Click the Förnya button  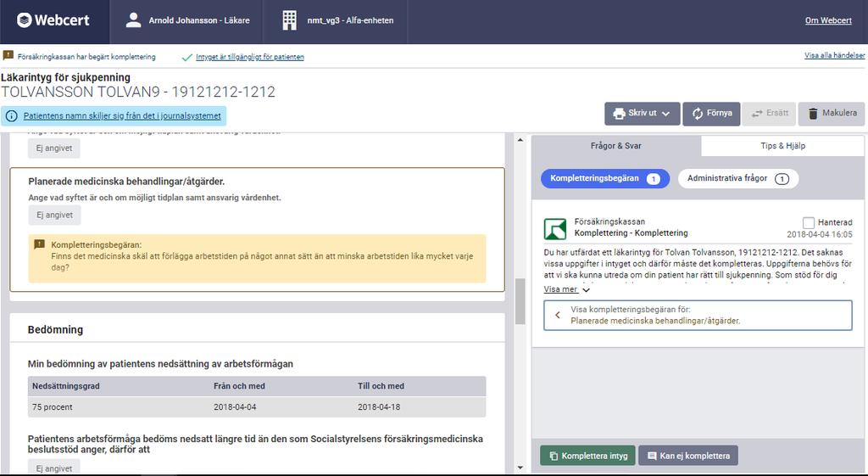coord(711,114)
